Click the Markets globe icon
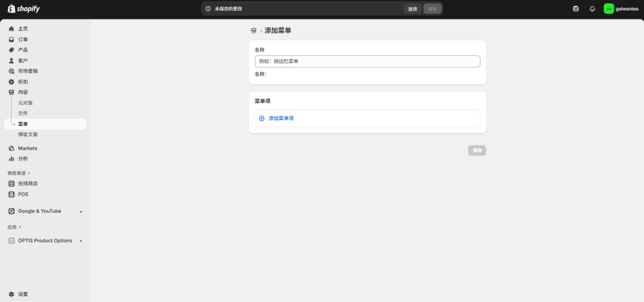Viewport: 644px width, 302px height. click(11, 148)
